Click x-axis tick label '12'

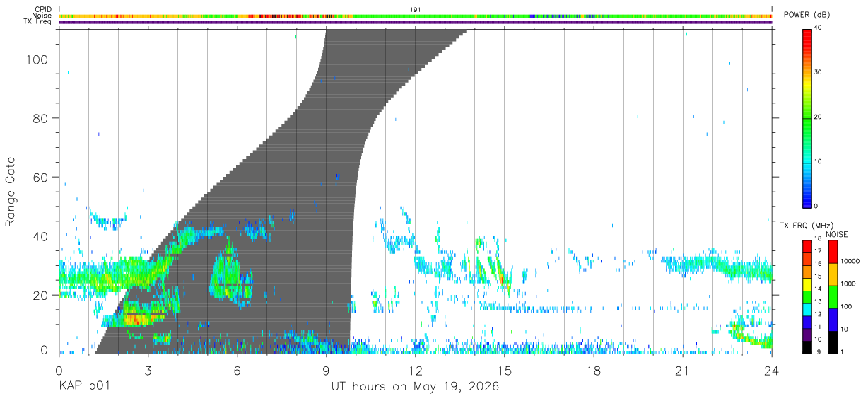[x=416, y=371]
